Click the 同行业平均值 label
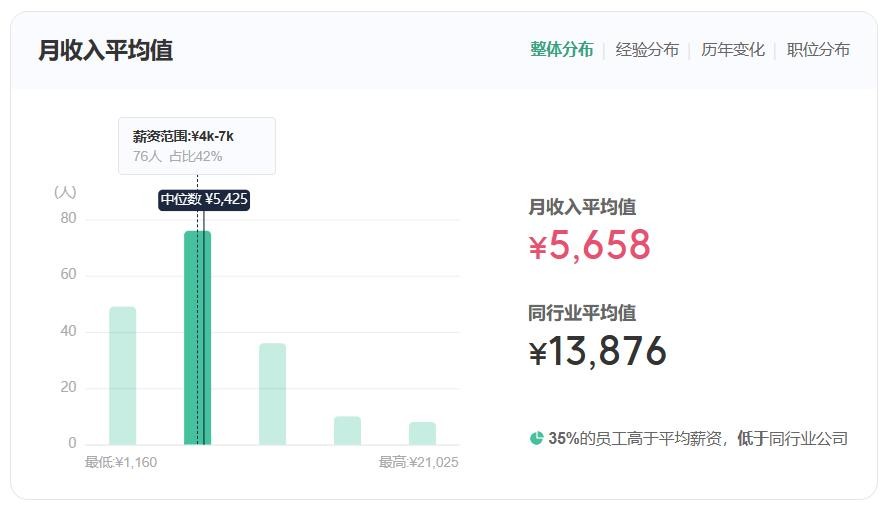888x506 pixels. pos(582,313)
